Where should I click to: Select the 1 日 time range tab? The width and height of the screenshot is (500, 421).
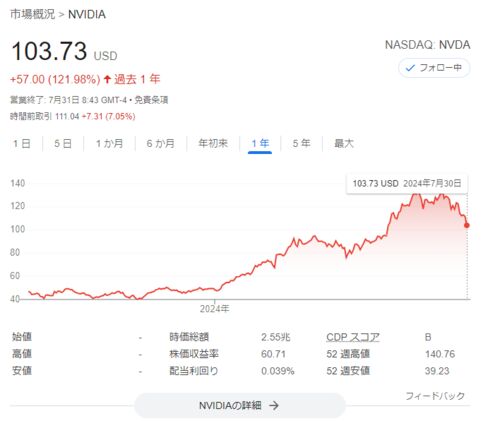click(x=22, y=144)
